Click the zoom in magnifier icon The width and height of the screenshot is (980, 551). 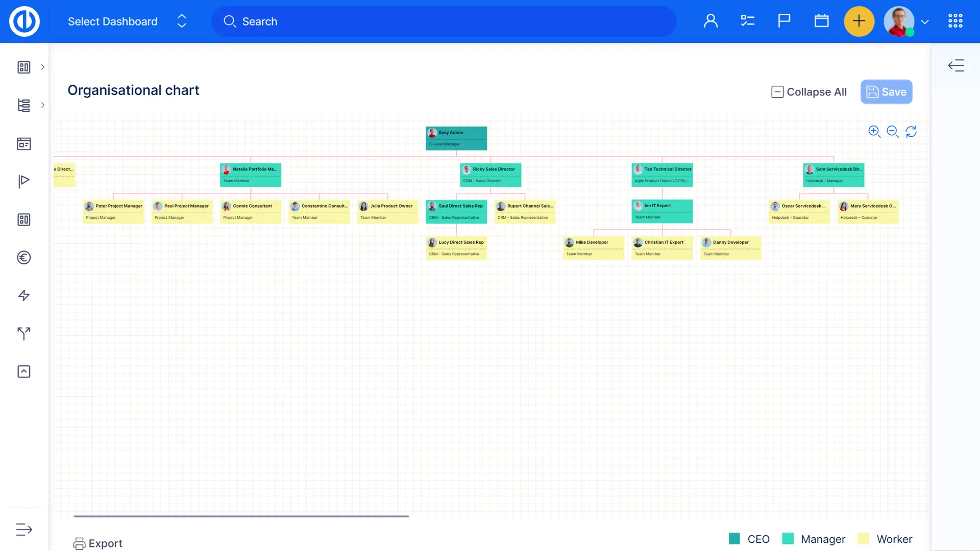click(x=874, y=132)
